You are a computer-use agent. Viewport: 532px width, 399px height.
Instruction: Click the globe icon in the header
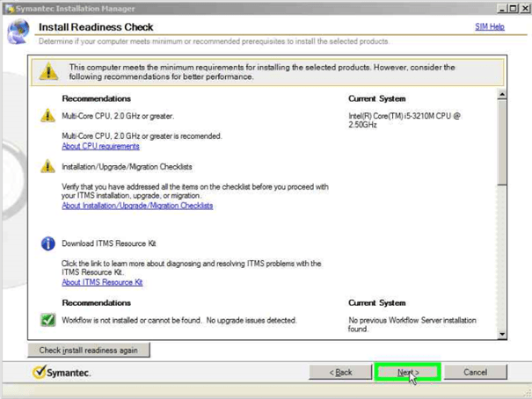(x=18, y=33)
